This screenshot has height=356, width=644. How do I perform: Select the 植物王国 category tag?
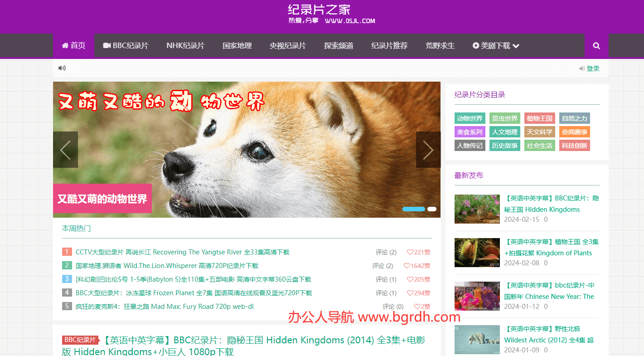(540, 118)
